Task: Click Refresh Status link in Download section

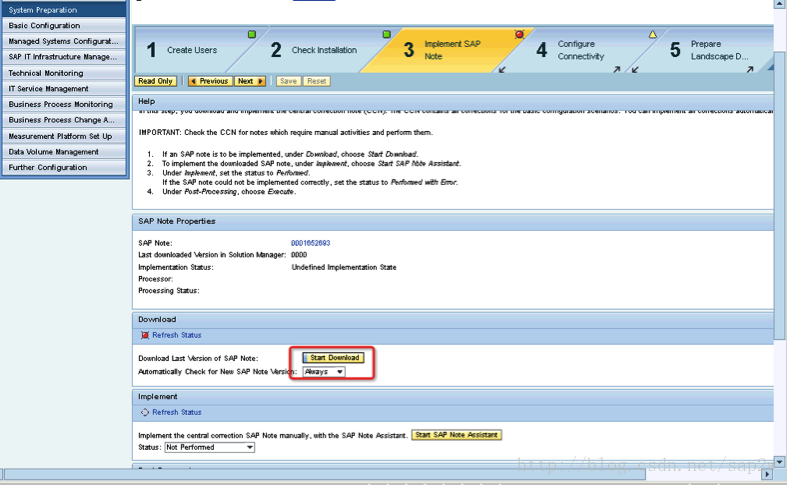Action: [x=177, y=335]
